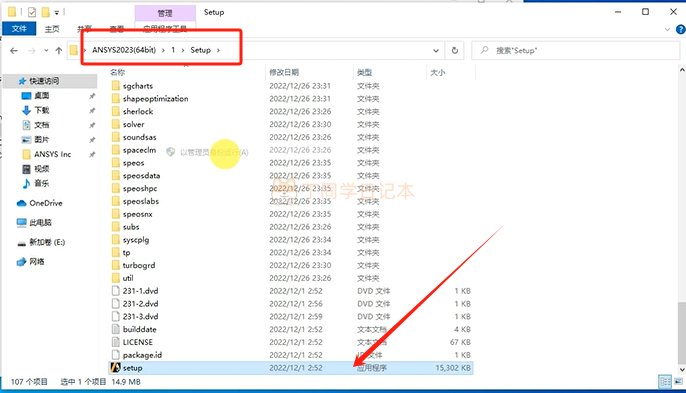Open 下载 in quick access
This screenshot has width=686, height=393.
tap(42, 110)
